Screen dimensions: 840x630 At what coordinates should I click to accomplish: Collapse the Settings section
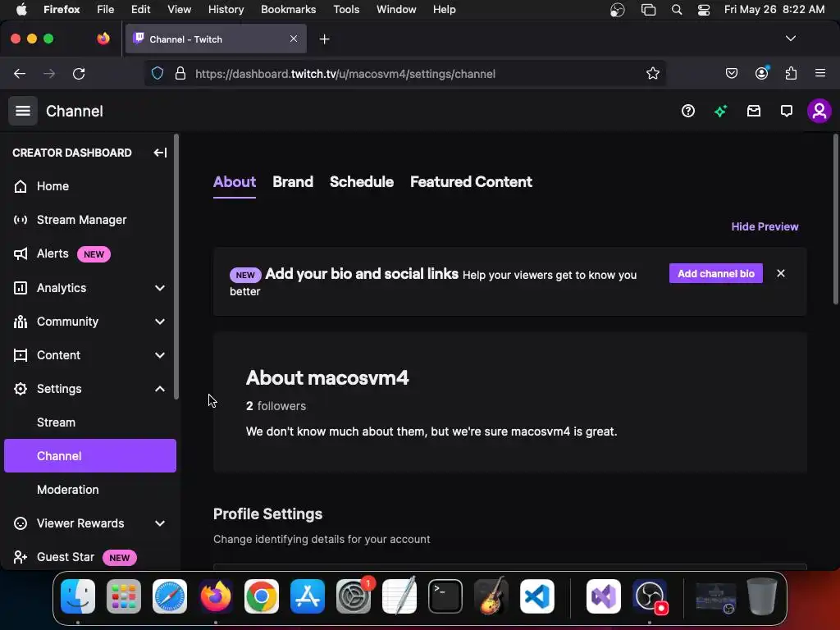(160, 389)
